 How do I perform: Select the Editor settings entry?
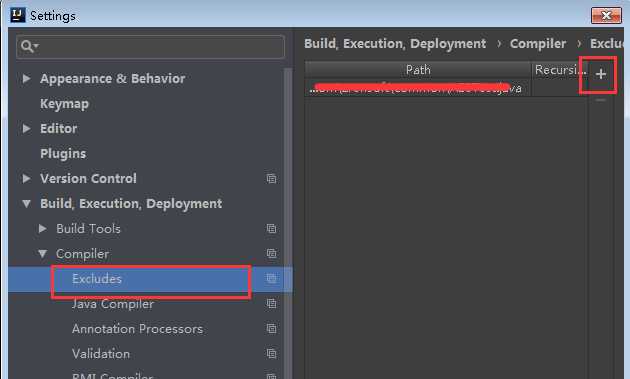click(x=58, y=129)
